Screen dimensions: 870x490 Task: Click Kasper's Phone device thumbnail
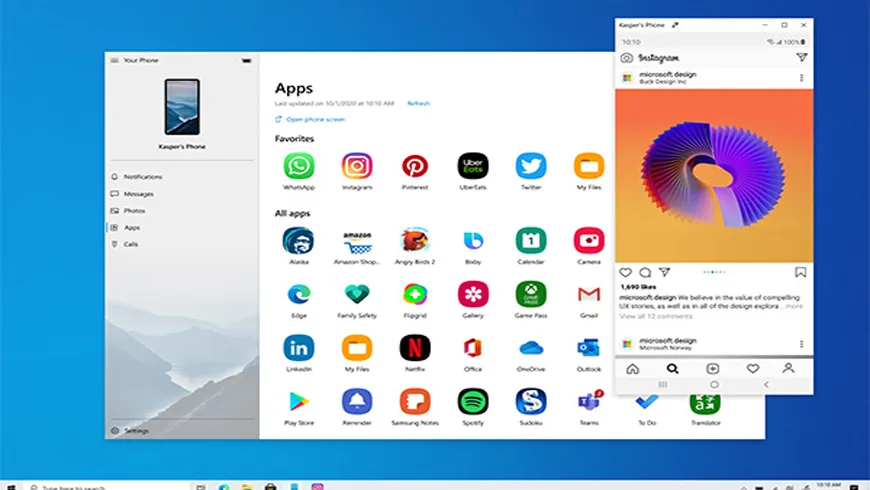tap(182, 107)
